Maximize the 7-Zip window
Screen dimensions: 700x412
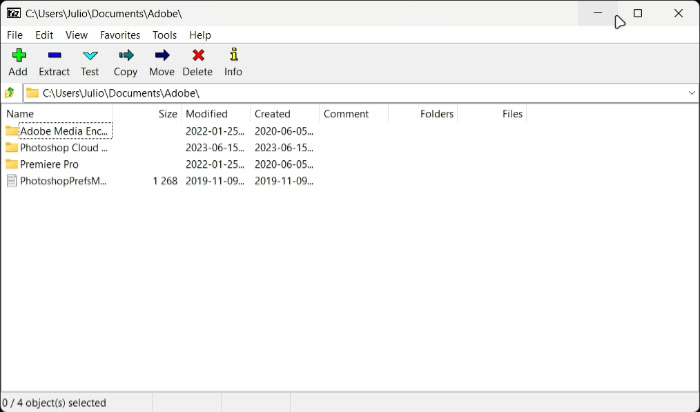pos(638,13)
